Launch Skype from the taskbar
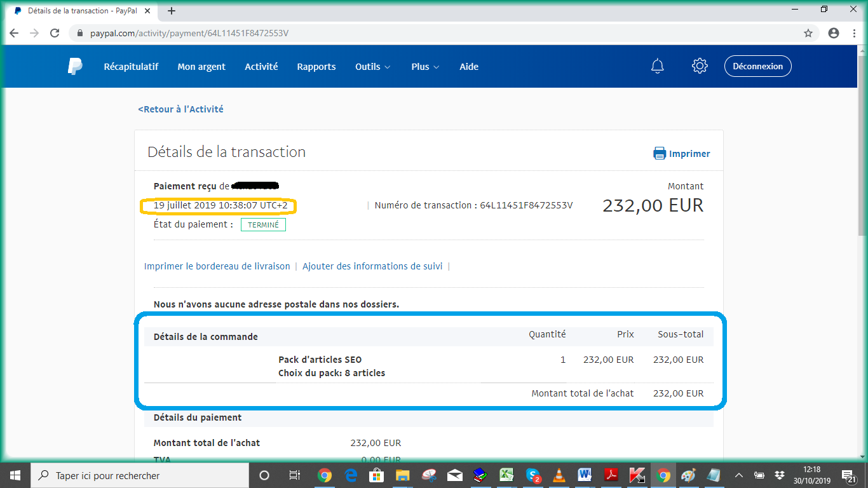868x488 pixels. (x=533, y=475)
